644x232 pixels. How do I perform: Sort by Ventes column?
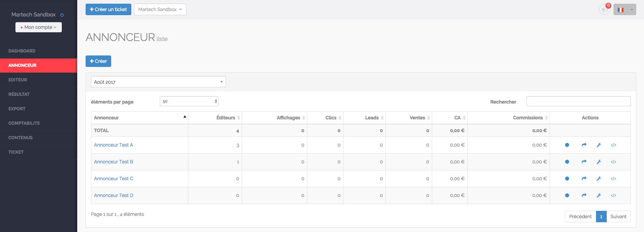pos(409,118)
